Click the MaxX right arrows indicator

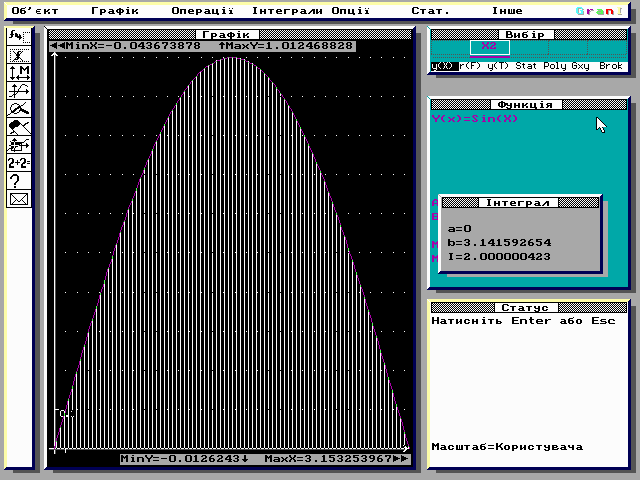click(401, 458)
